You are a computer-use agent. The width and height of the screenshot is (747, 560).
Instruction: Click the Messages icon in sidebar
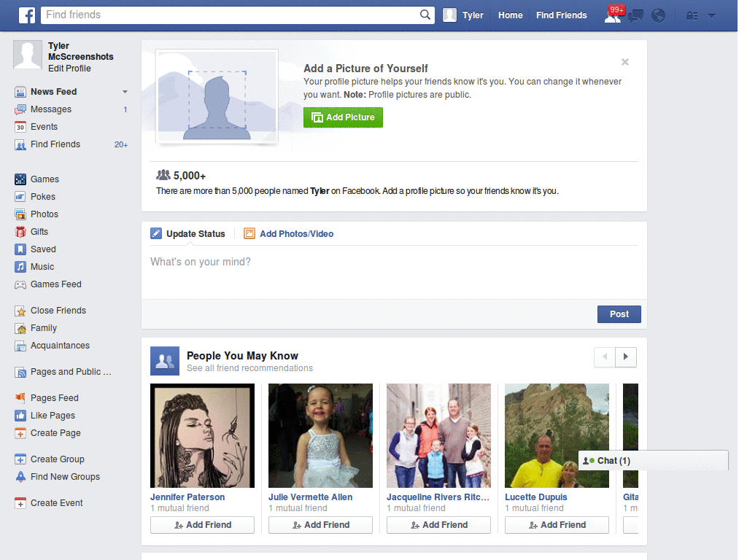pos(20,109)
